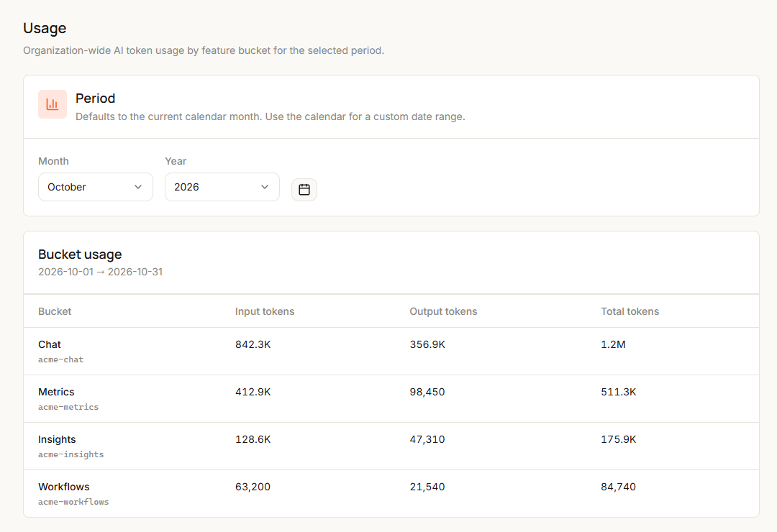Click the Month field label
777x532 pixels.
click(x=53, y=161)
